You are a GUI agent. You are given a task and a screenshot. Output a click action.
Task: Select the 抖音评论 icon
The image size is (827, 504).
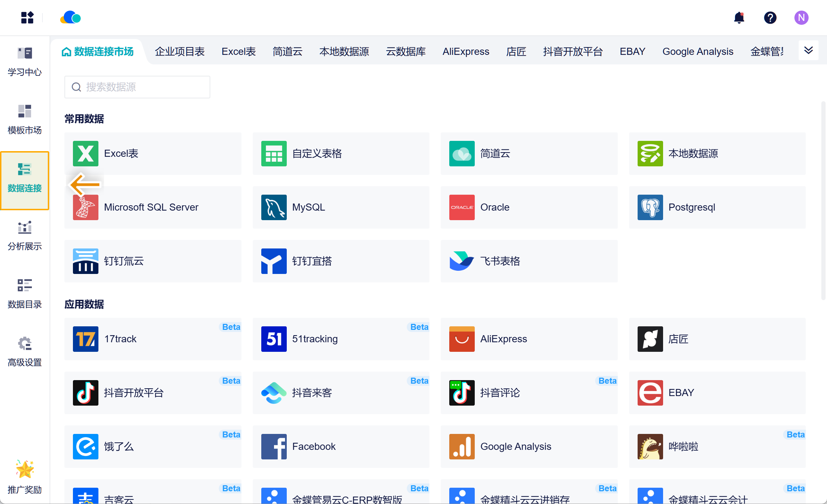coord(462,393)
